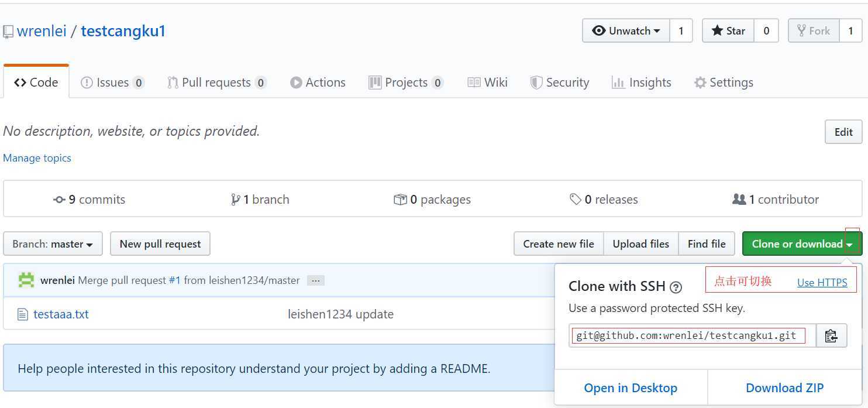Image resolution: width=868 pixels, height=408 pixels.
Task: Open the Settings tab
Action: (724, 83)
